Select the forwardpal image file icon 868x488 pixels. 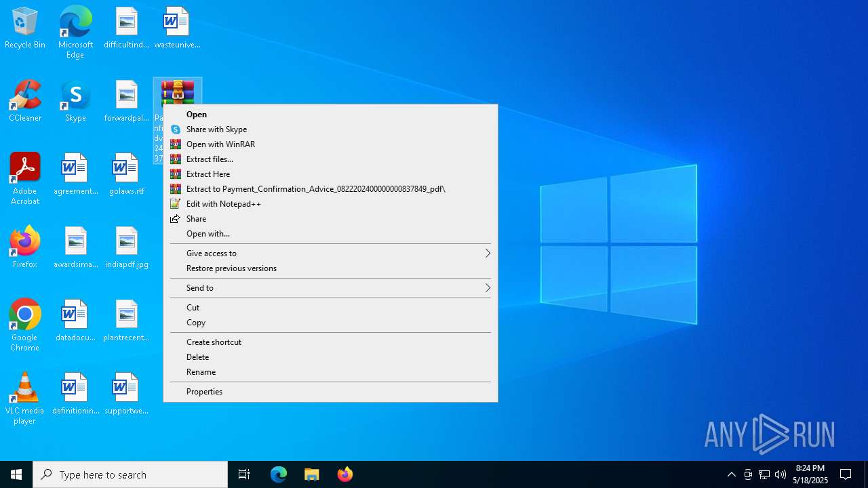click(126, 101)
